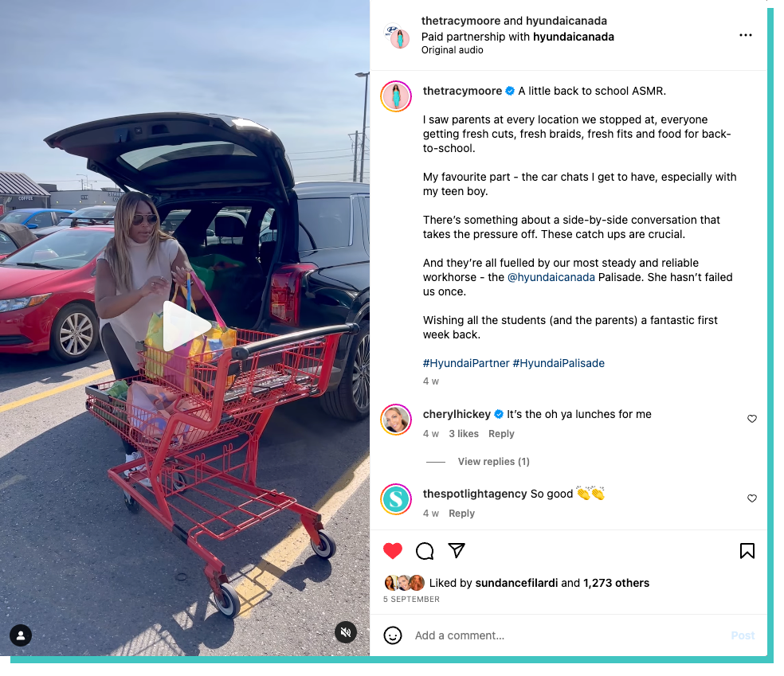Viewport: 784px width, 676px height.
Task: Unmute the video using the speaker icon
Action: 346,632
